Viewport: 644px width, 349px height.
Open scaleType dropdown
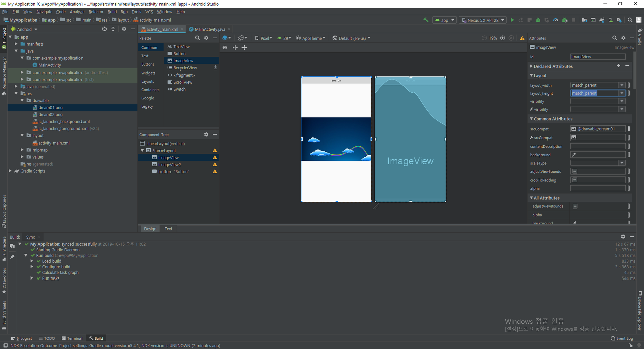click(622, 163)
